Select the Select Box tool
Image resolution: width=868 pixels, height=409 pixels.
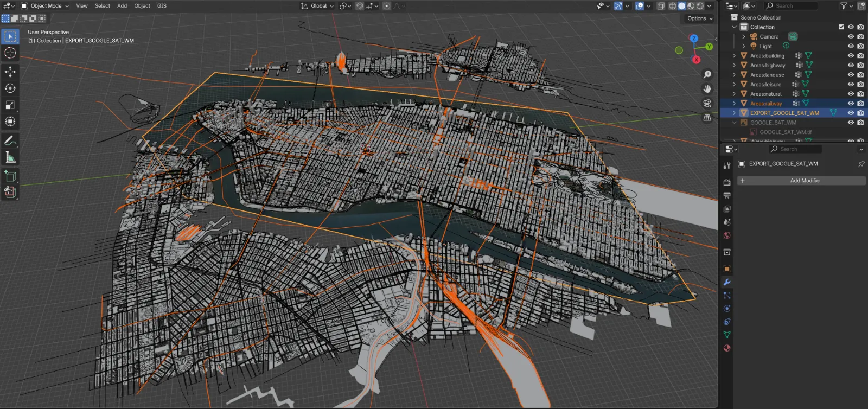(10, 36)
